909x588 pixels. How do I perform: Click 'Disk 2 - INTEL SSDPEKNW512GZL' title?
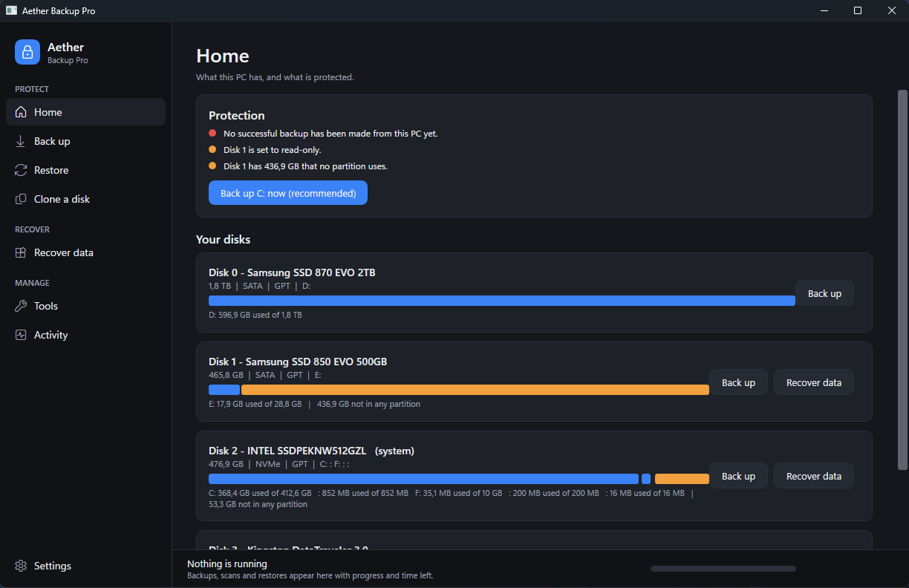287,451
